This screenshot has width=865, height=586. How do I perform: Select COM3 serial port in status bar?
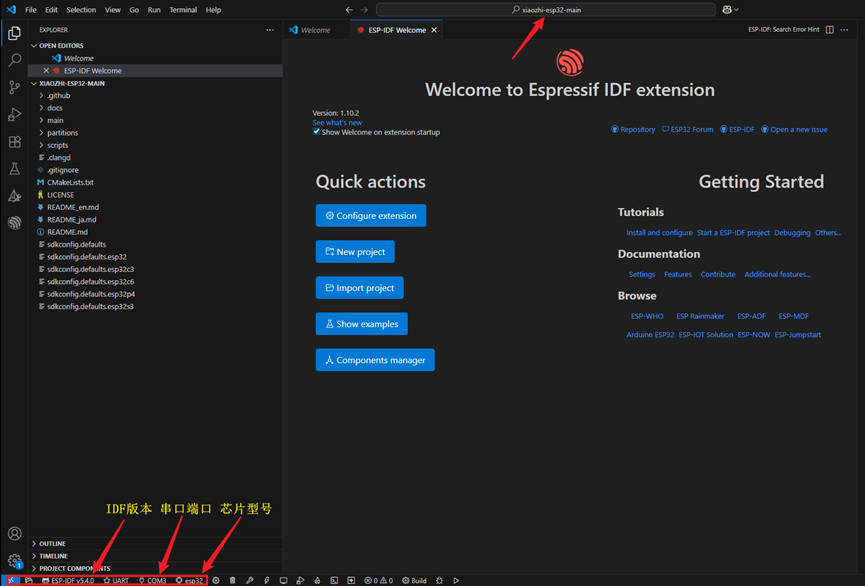pyautogui.click(x=153, y=580)
